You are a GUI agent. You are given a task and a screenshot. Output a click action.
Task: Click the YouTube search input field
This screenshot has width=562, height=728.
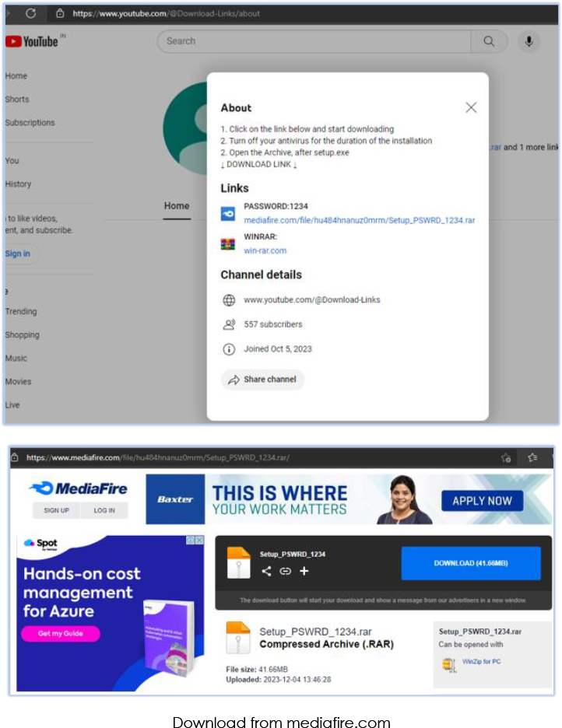pos(314,41)
